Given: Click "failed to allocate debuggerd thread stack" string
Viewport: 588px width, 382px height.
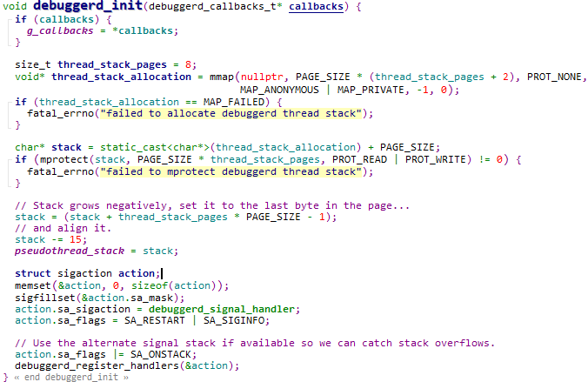Looking at the screenshot, I should (231, 114).
